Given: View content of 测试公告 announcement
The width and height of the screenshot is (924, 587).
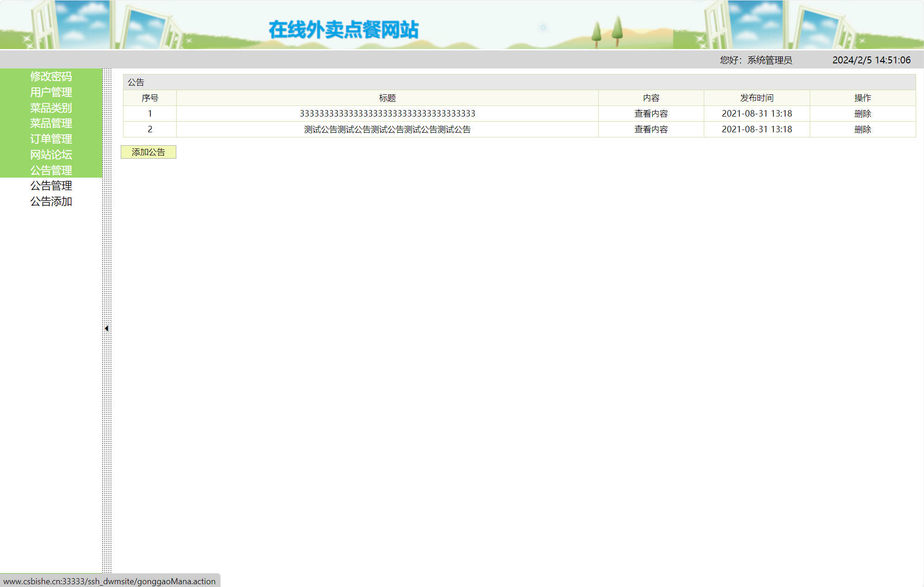Looking at the screenshot, I should coord(651,129).
